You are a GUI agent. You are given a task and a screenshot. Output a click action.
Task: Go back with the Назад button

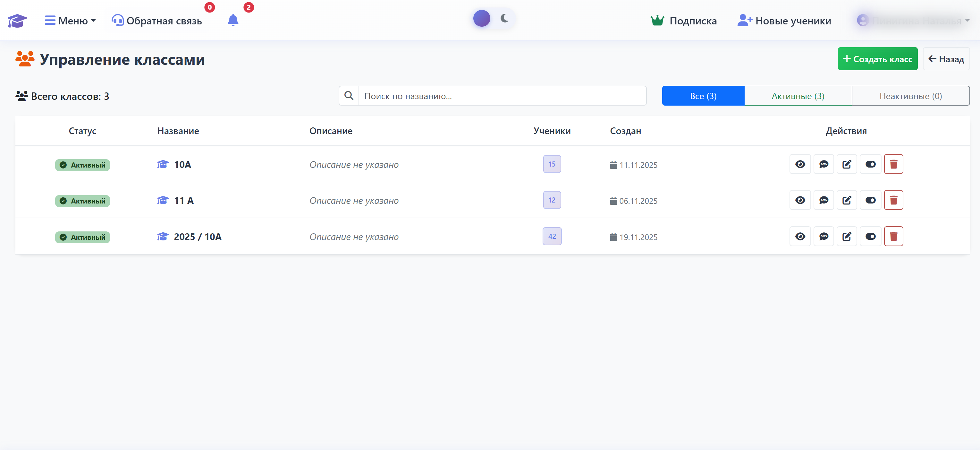(946, 59)
